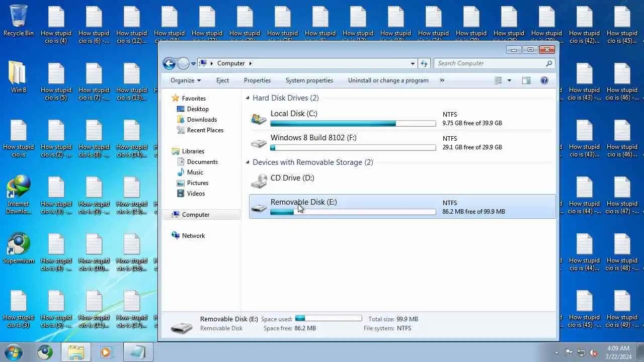Select the Win 8 folder on desktop
The height and width of the screenshot is (362, 644).
(x=18, y=77)
